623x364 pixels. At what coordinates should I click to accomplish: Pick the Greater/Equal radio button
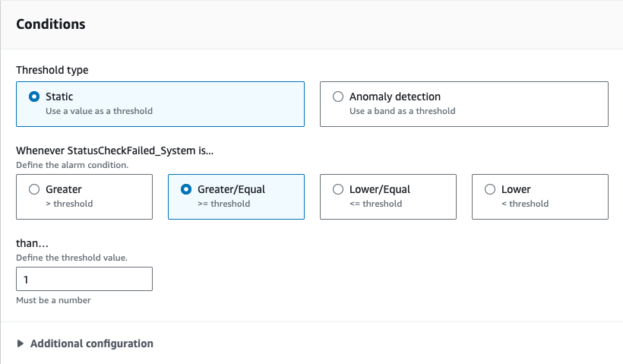[x=186, y=190]
